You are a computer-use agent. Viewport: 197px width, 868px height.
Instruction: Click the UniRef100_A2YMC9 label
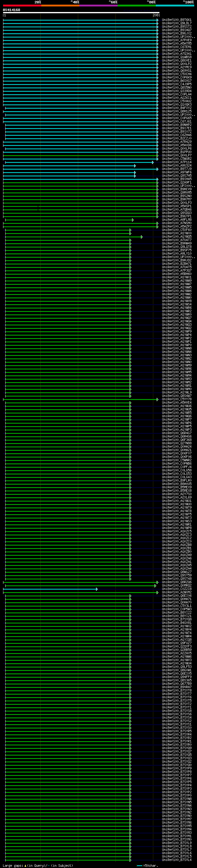pyautogui.click(x=177, y=67)
